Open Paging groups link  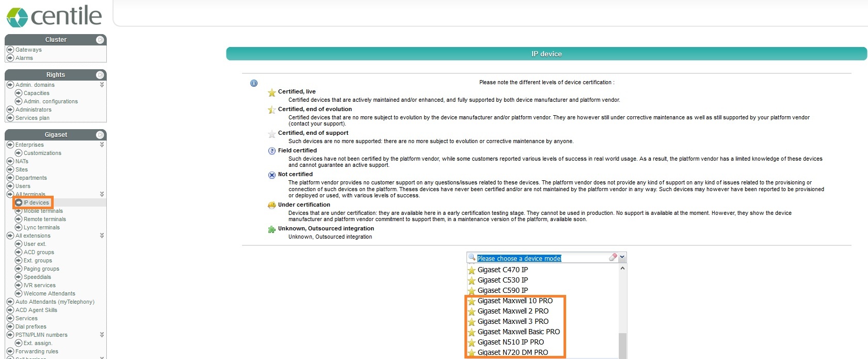point(41,269)
